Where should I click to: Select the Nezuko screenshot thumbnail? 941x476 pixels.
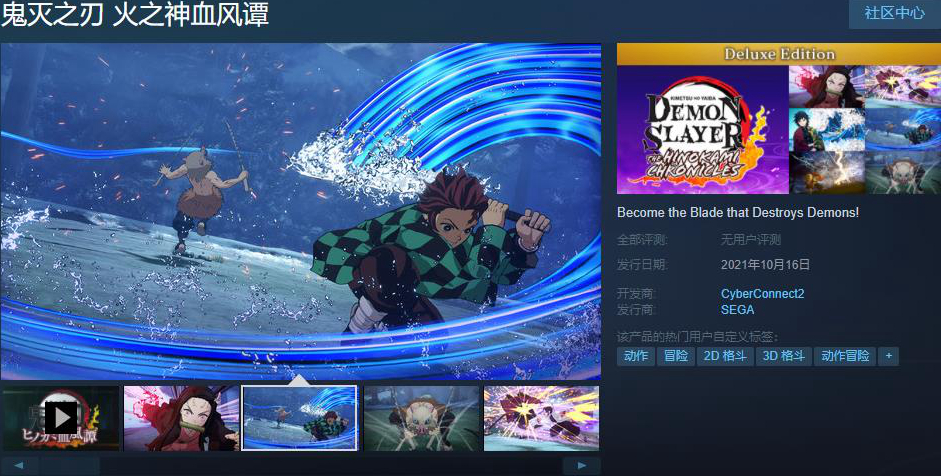181,418
